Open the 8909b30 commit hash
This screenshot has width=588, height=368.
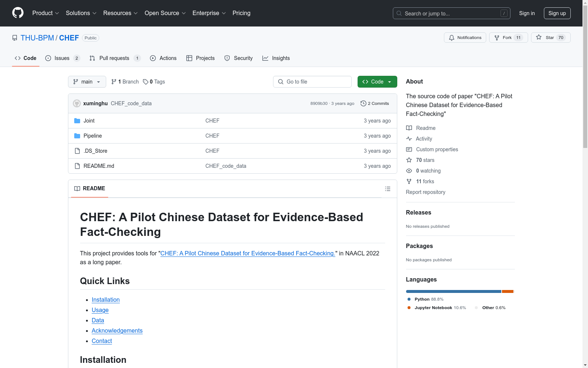319,103
